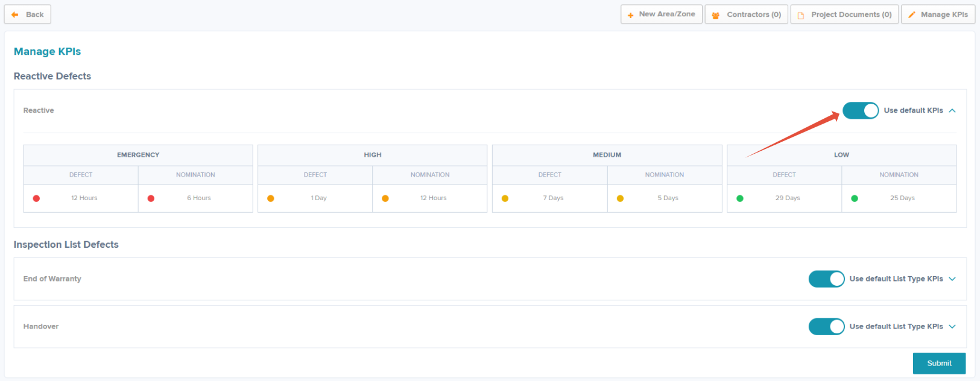Go Back to previous page

point(28,14)
